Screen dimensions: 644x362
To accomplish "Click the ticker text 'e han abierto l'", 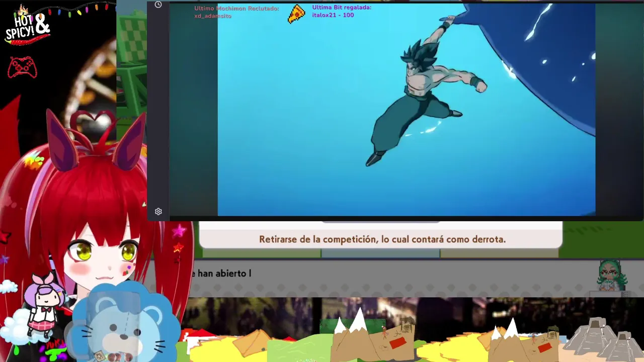I will pyautogui.click(x=220, y=274).
